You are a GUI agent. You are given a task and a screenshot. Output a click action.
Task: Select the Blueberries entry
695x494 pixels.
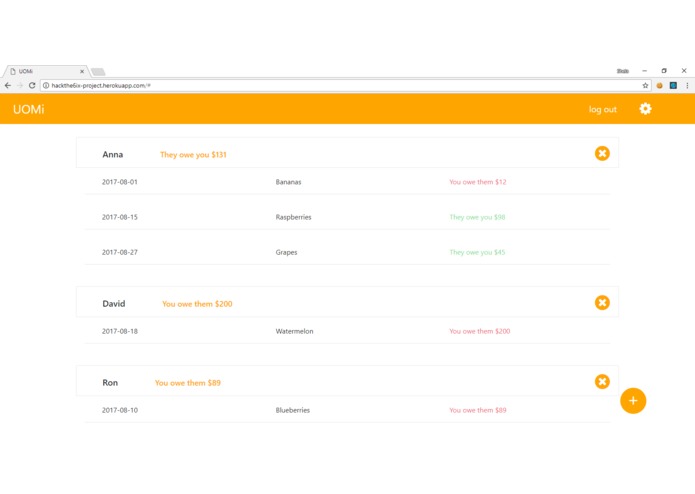[293, 410]
